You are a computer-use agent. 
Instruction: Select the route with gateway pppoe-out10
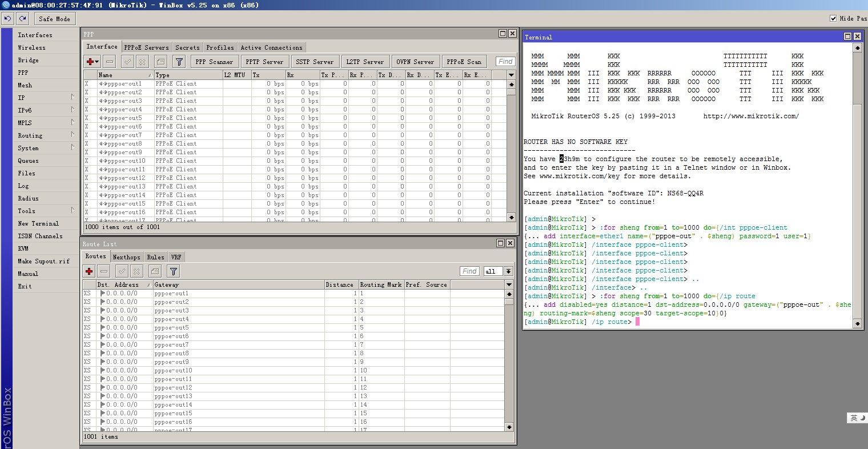click(294, 371)
